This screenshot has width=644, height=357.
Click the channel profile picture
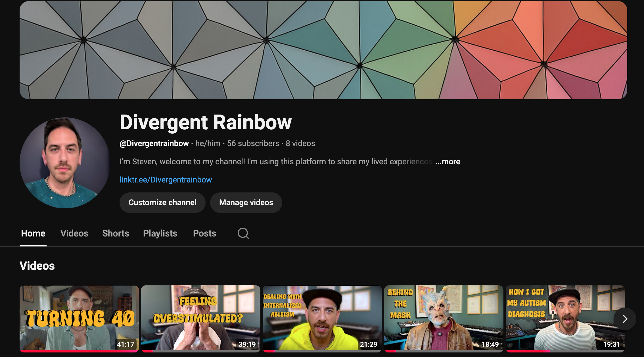65,163
